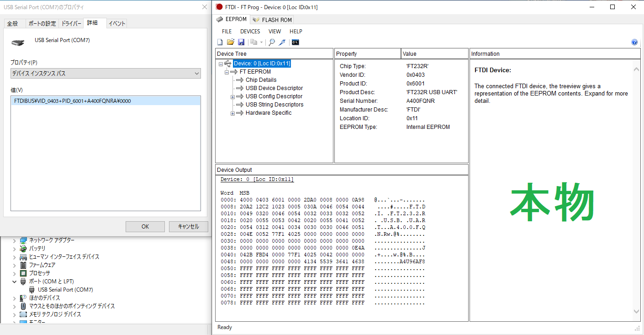The width and height of the screenshot is (644, 335).
Task: Select Chip Details in the Device Tree
Action: coord(261,80)
